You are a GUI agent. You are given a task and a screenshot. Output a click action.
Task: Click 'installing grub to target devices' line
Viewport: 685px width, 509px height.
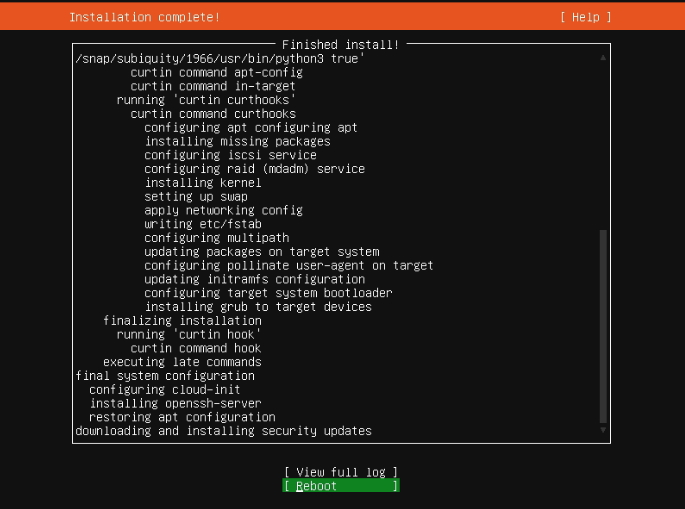click(x=258, y=307)
